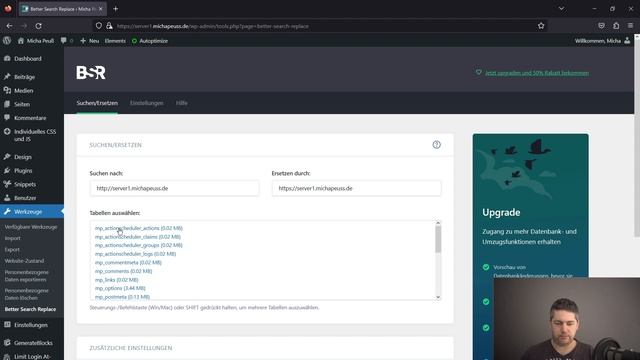640x360 pixels.
Task: Open Website-Zustand submenu item
Action: 24,261
